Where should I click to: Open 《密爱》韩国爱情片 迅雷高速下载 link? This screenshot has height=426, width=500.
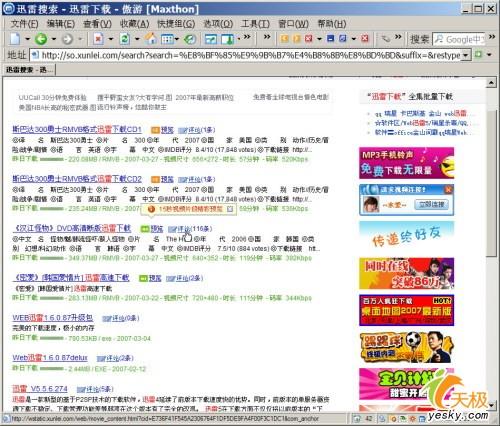71,278
